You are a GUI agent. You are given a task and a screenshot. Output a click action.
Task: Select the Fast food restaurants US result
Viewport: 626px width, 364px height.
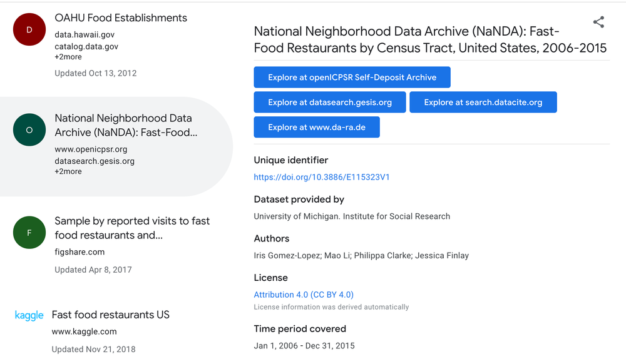[x=110, y=315]
